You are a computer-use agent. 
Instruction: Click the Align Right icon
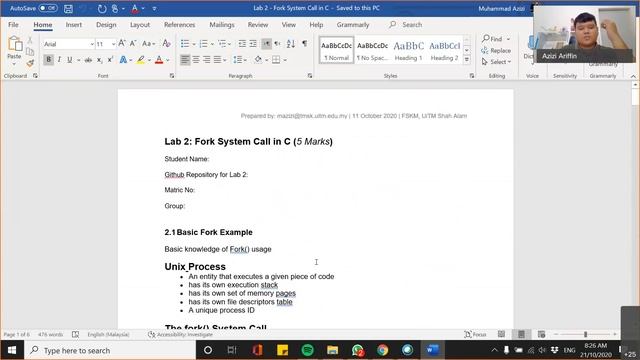pyautogui.click(x=207, y=60)
